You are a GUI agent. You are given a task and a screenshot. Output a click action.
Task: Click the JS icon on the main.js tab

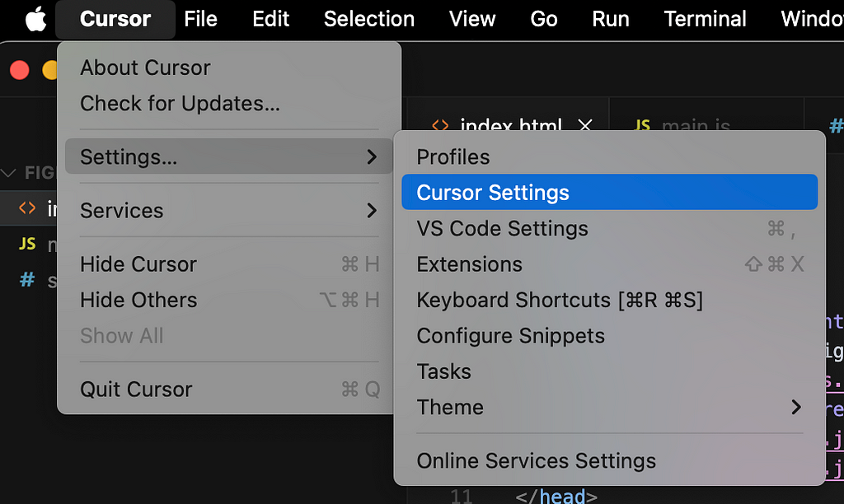642,125
